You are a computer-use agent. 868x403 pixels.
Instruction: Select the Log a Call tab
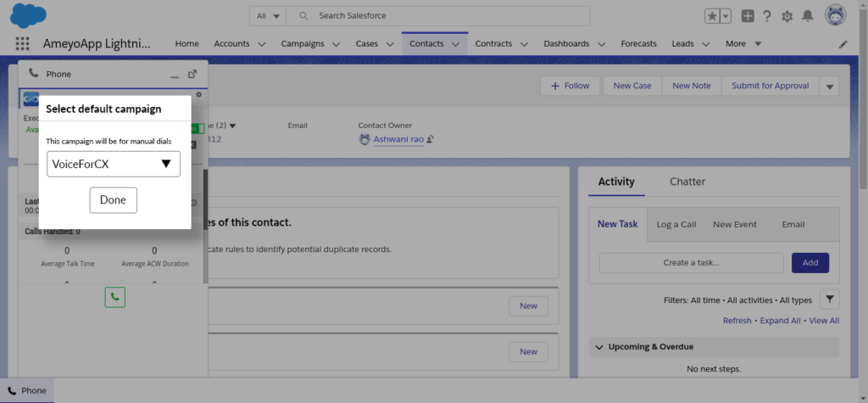tap(676, 225)
